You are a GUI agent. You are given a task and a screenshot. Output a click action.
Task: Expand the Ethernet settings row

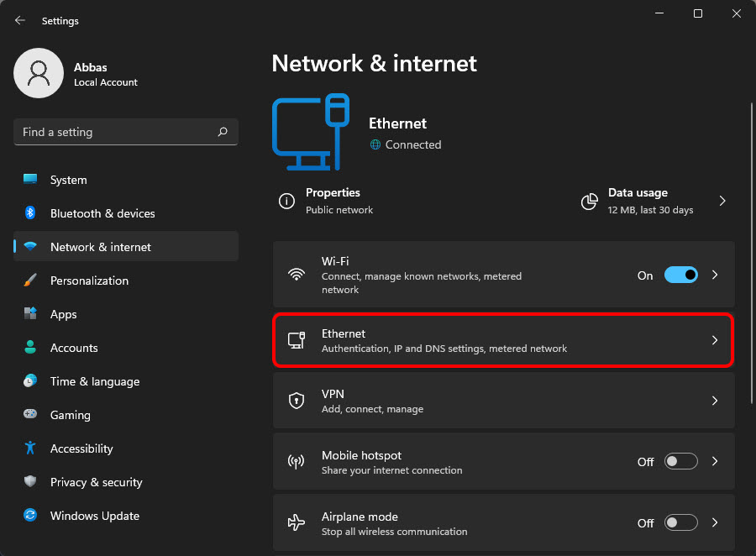tap(715, 340)
